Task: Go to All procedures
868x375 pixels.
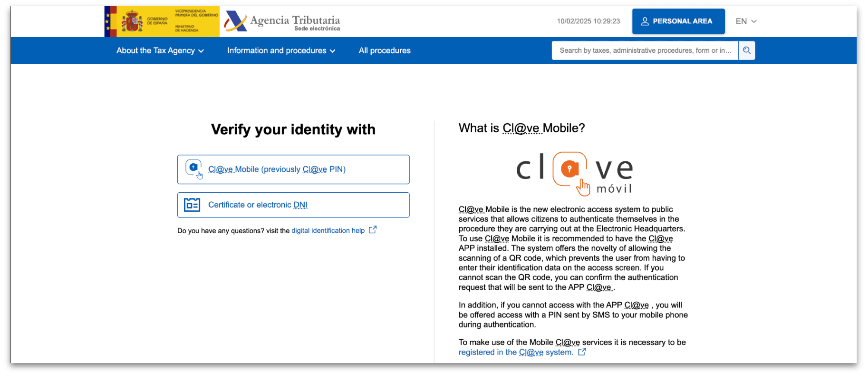Action: (385, 50)
